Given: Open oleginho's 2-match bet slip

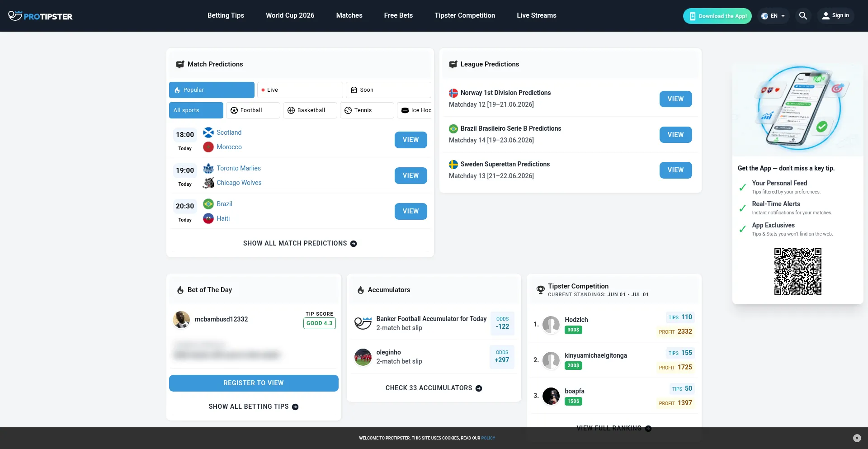Looking at the screenshot, I should [x=399, y=361].
